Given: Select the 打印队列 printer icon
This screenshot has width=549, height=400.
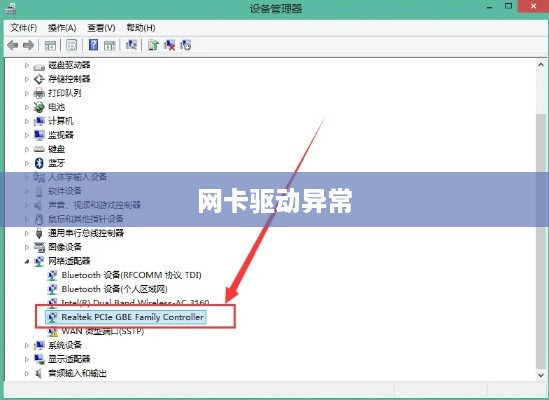Looking at the screenshot, I should click(x=39, y=93).
